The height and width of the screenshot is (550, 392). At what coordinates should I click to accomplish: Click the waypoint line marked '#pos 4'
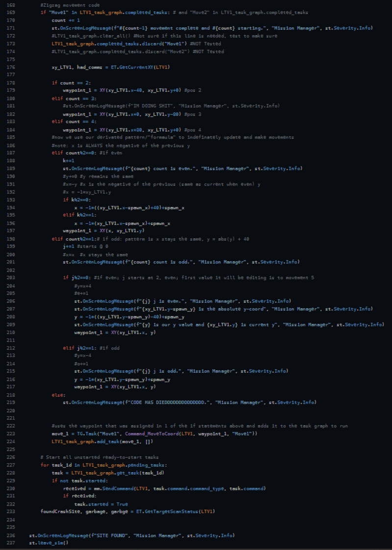(x=132, y=130)
